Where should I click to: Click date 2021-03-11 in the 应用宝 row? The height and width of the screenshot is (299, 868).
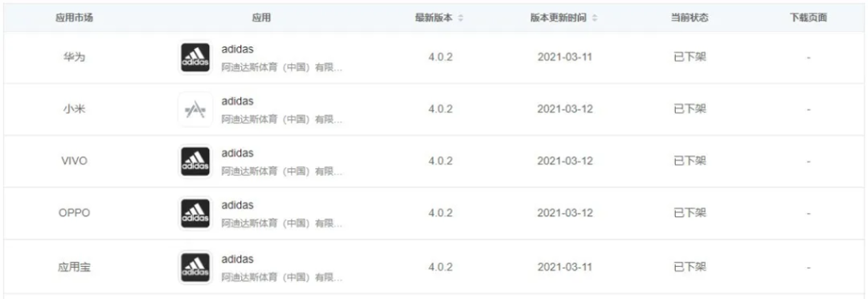pyautogui.click(x=565, y=268)
